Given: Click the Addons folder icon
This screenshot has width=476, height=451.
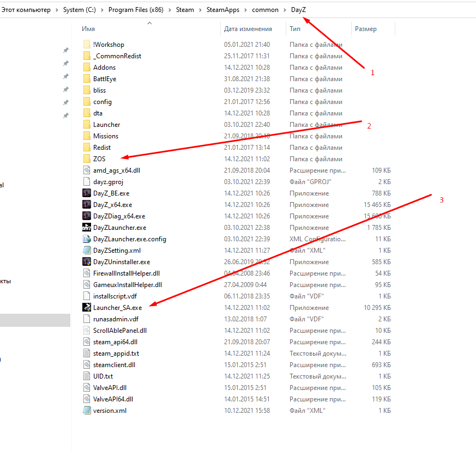Looking at the screenshot, I should (x=87, y=68).
